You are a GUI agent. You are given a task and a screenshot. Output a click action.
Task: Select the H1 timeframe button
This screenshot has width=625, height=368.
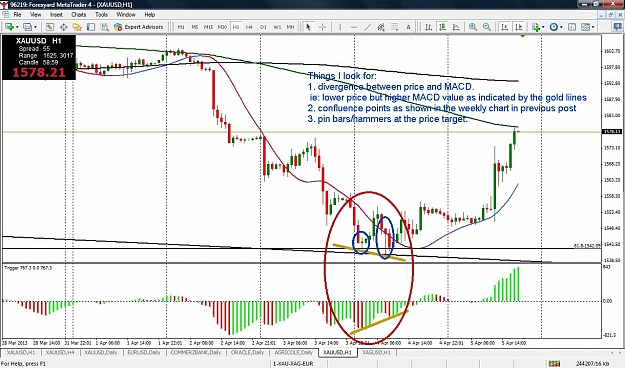[236, 27]
